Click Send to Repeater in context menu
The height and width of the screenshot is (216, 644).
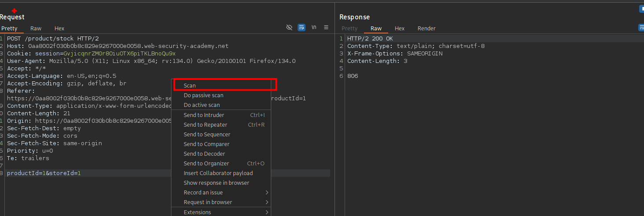click(205, 125)
